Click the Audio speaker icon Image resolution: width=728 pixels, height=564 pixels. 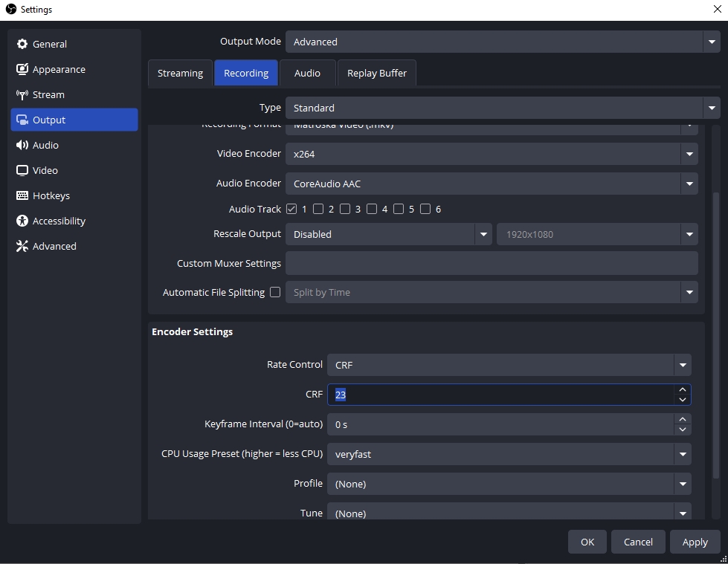coord(22,145)
